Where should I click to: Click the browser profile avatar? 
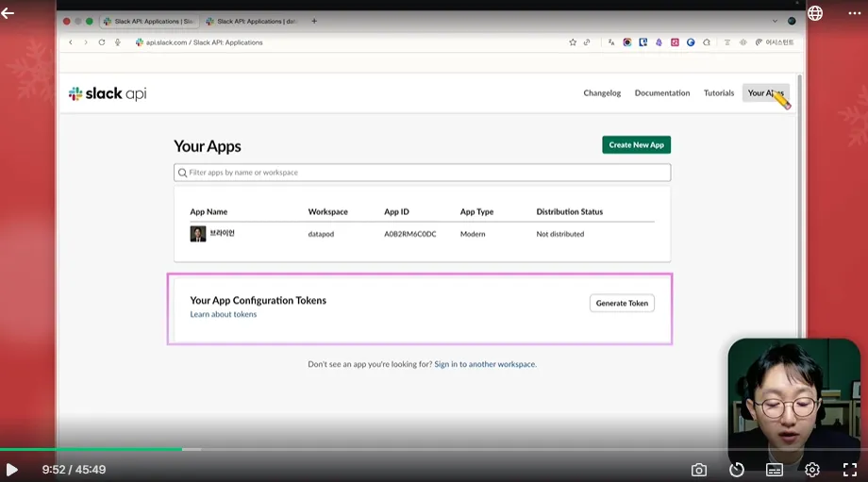(792, 21)
